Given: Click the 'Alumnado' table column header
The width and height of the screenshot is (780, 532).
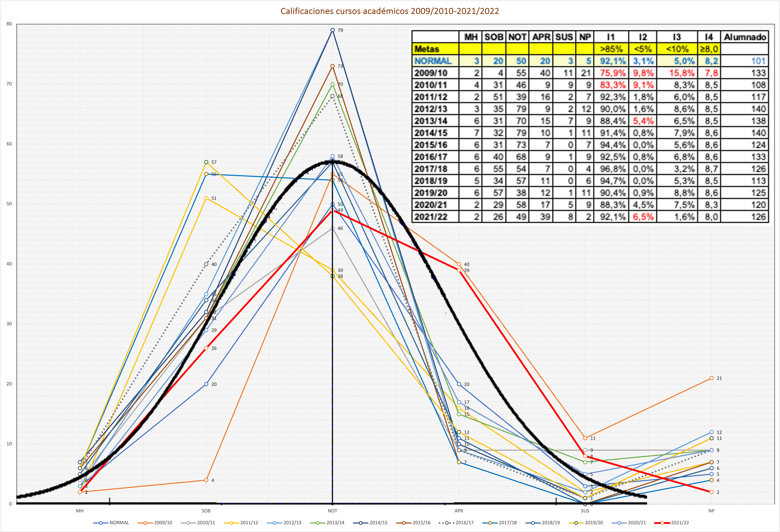Looking at the screenshot, I should click(745, 37).
